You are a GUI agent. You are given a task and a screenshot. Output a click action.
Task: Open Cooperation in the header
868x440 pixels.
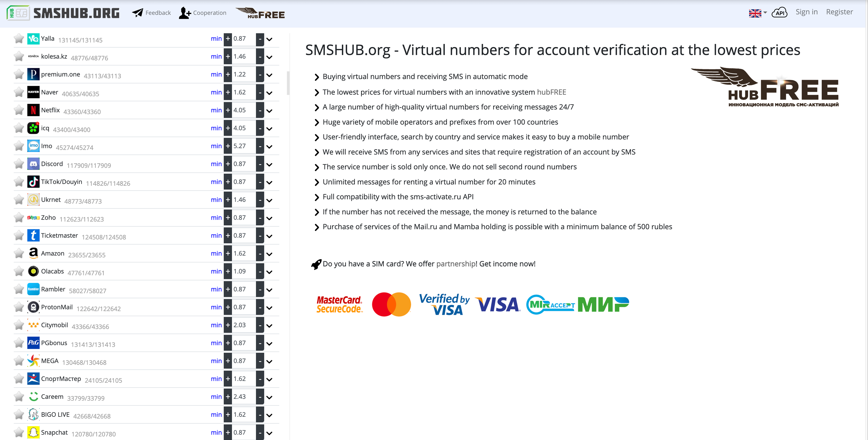coord(203,13)
